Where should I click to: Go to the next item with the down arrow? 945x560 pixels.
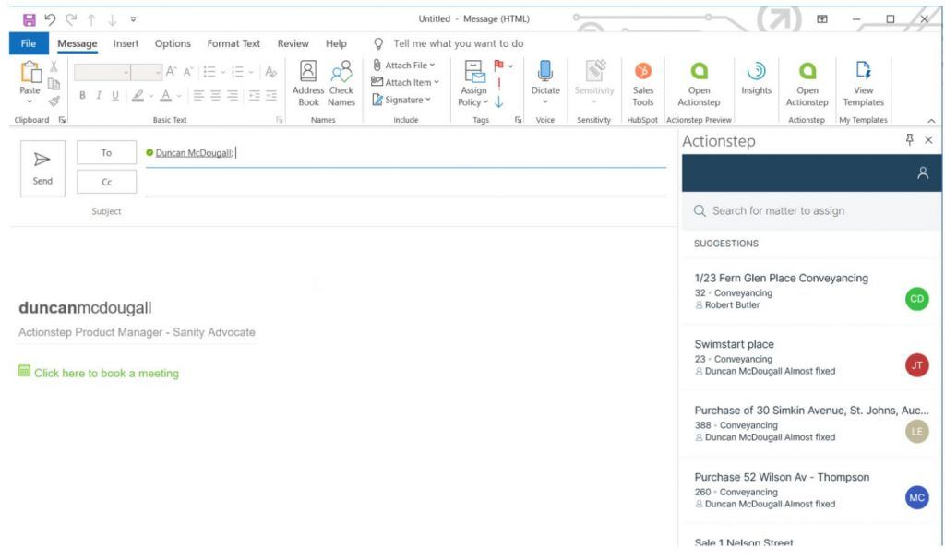coord(112,19)
